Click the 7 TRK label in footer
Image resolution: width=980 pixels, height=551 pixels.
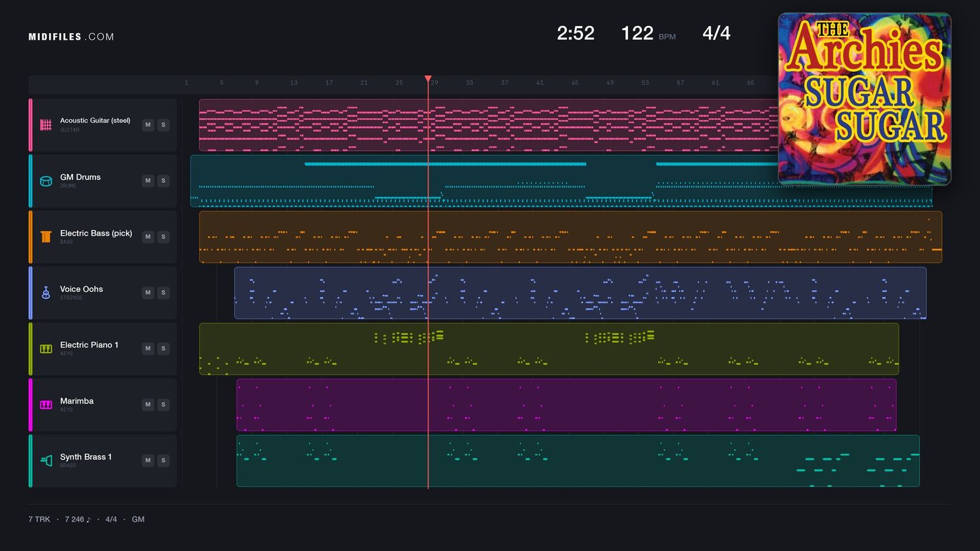click(39, 520)
